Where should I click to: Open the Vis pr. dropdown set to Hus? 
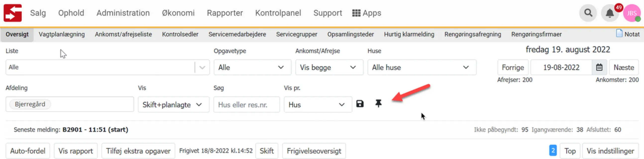(x=318, y=104)
